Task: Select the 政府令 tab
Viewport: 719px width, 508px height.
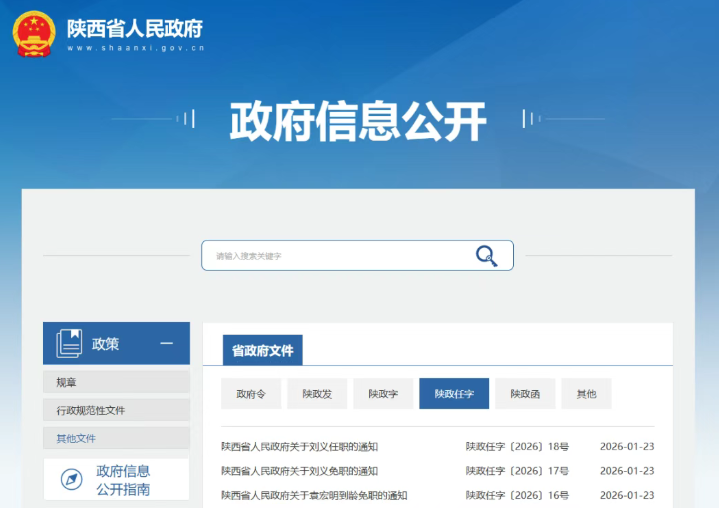Action: click(x=251, y=394)
